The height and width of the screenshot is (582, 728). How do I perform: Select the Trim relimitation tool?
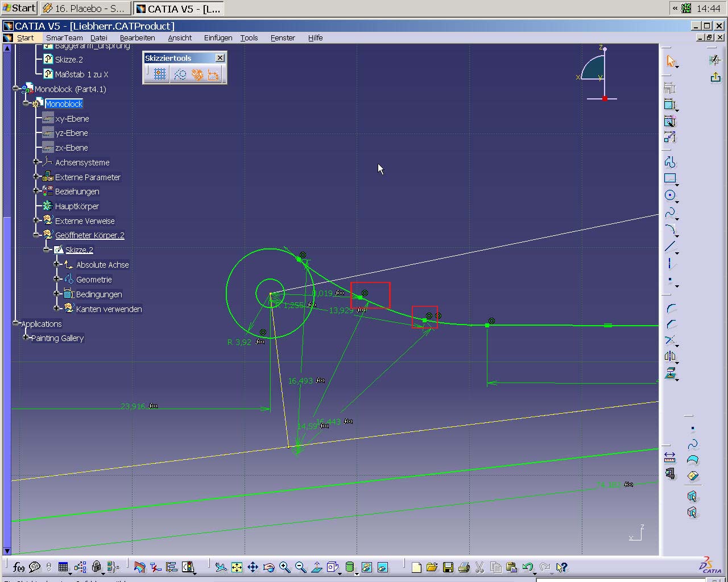click(670, 340)
